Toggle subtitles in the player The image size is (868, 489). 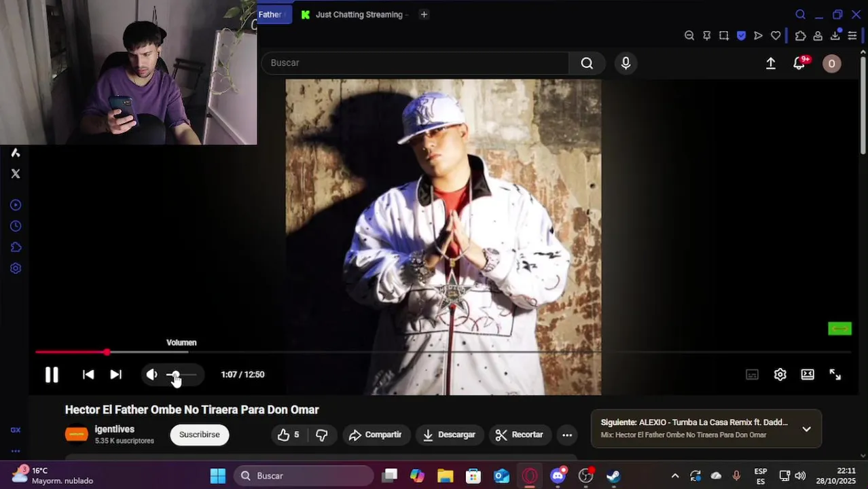coord(752,374)
